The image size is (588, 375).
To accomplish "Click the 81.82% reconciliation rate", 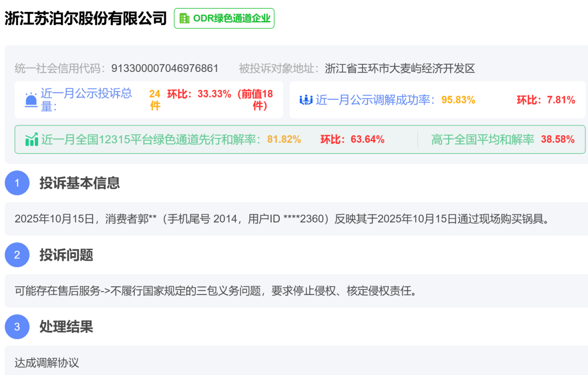I will (x=284, y=140).
